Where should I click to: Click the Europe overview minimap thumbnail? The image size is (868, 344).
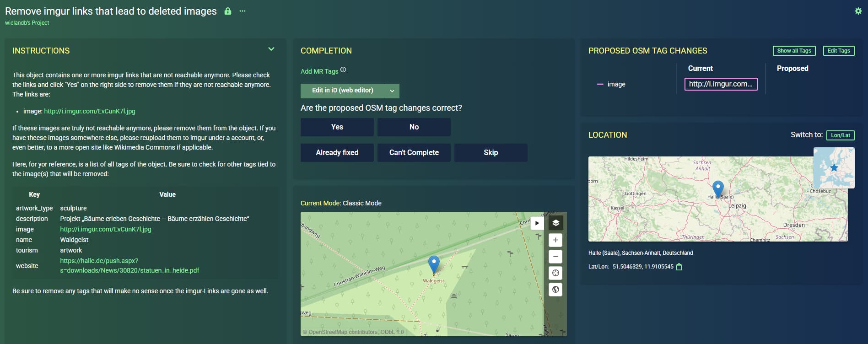(x=834, y=167)
